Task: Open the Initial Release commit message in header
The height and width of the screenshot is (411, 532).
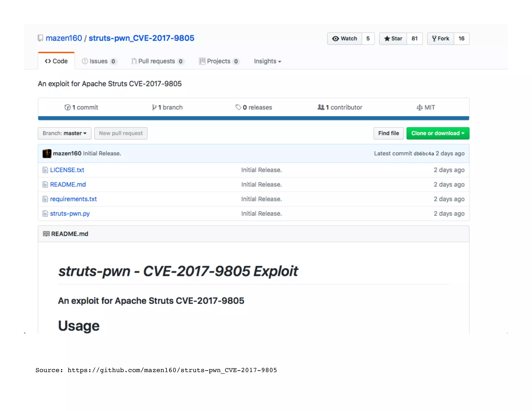Action: pyautogui.click(x=102, y=153)
